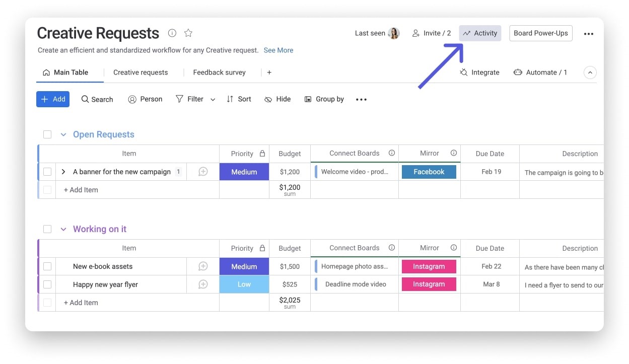Image resolution: width=629 pixels, height=364 pixels.
Task: Click Add Item in the Working on it group
Action: tap(81, 303)
